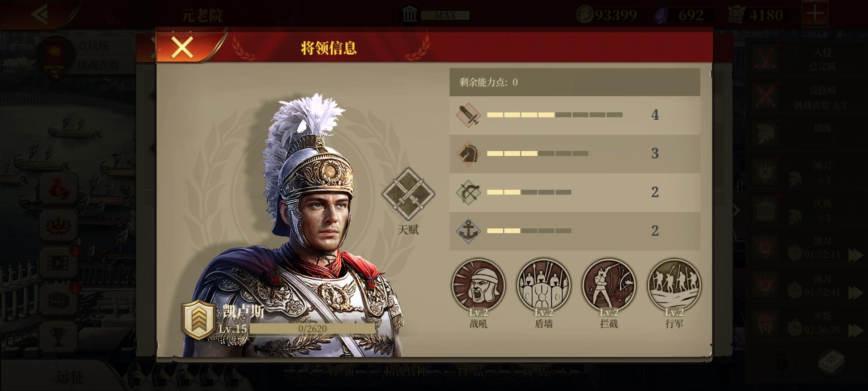Select the cavalry horse attribute icon
Screen dimensions: 868x391
[x=468, y=154]
